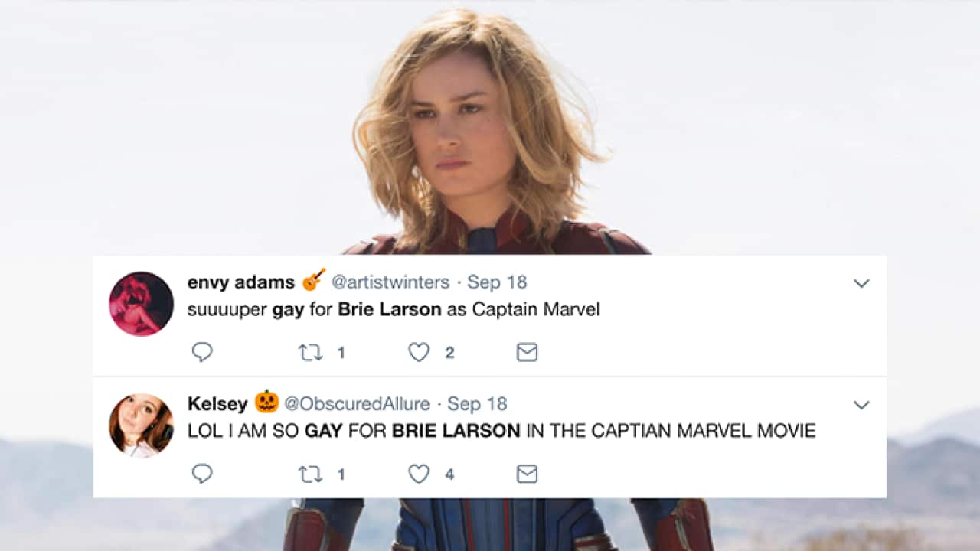Reply to envy adams' tweet
The image size is (980, 551).
(202, 352)
